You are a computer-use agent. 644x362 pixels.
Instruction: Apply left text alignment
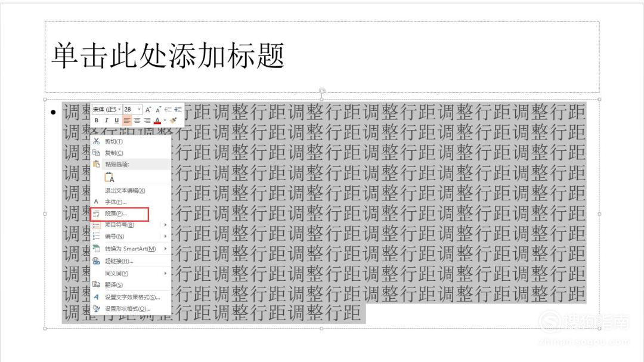[x=127, y=120]
